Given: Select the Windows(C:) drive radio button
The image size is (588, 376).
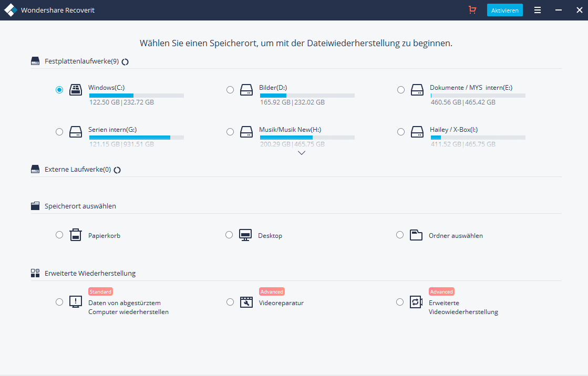Looking at the screenshot, I should [x=59, y=90].
